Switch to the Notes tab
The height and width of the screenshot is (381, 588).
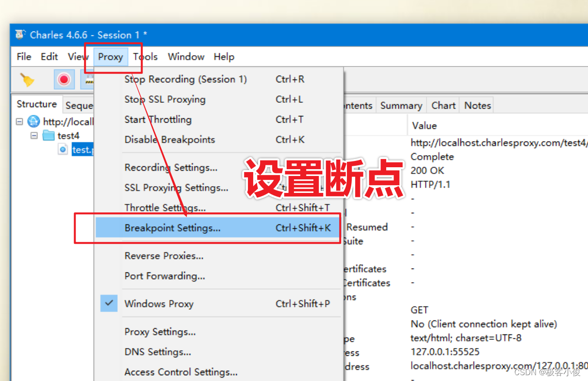coord(478,105)
